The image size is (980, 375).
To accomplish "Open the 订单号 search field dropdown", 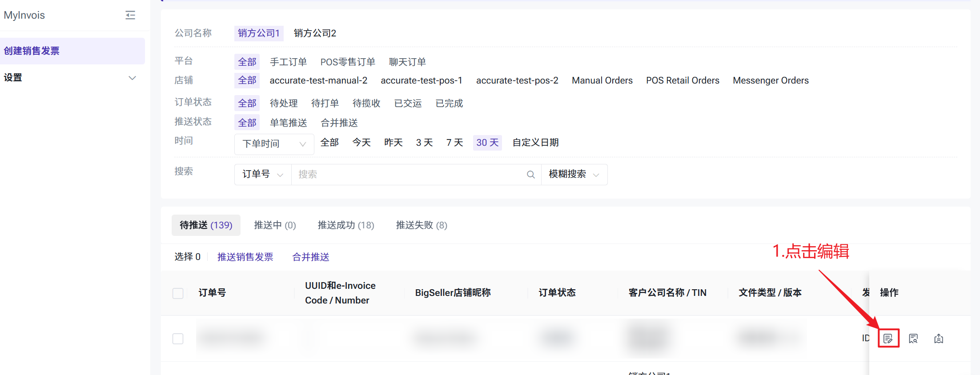I will (x=262, y=175).
